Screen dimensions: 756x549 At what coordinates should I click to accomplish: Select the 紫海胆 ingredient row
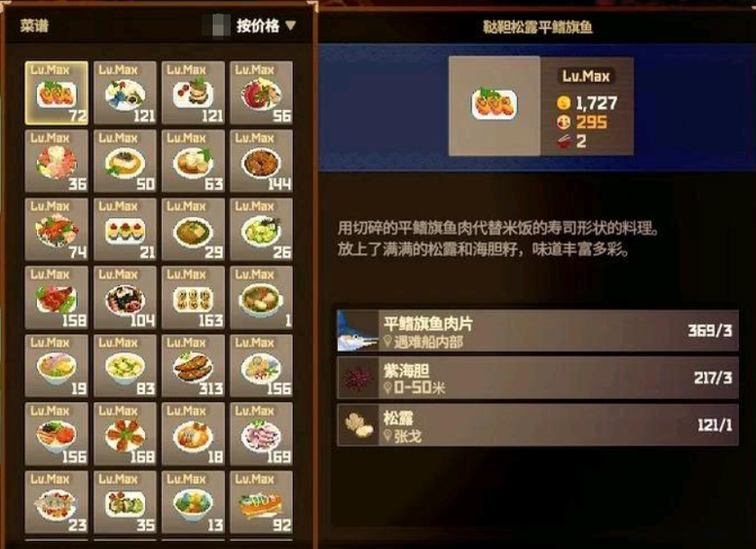538,378
